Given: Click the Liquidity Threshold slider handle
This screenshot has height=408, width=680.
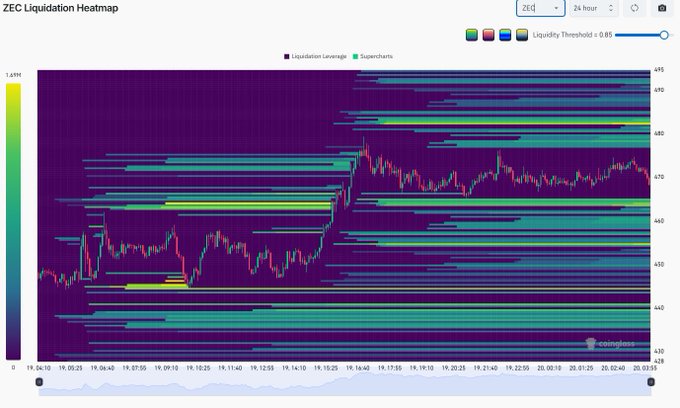Looking at the screenshot, I should tap(664, 35).
